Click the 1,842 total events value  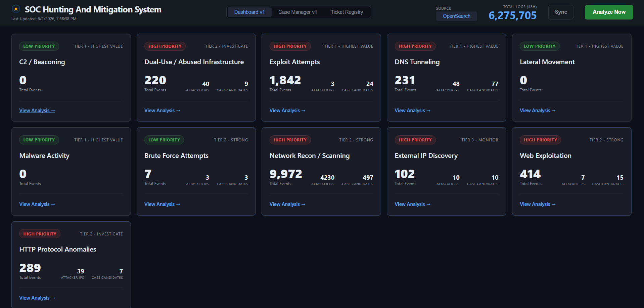click(x=285, y=80)
